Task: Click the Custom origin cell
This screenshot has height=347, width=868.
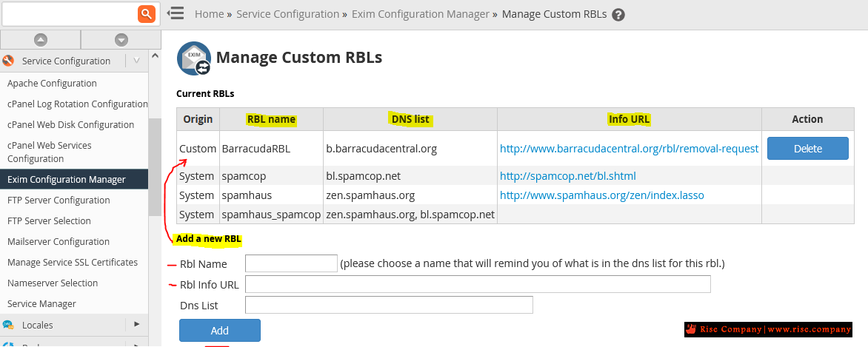Action: 198,149
